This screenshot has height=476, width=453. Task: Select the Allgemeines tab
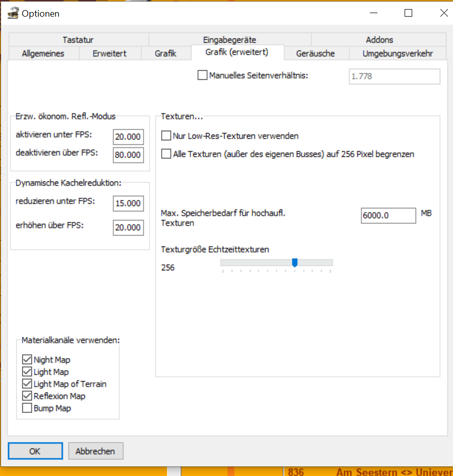point(43,53)
